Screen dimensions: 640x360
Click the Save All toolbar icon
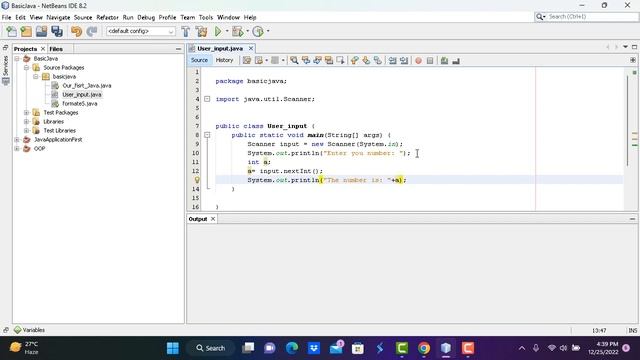point(57,31)
